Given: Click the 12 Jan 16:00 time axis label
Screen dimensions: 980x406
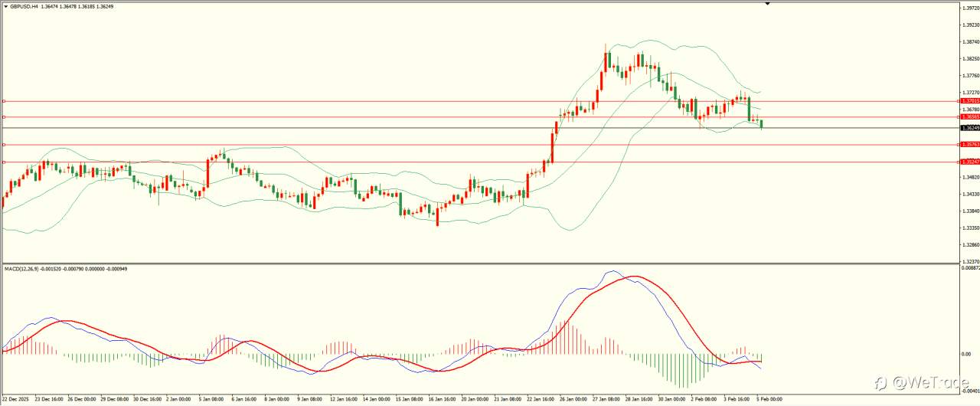Looking at the screenshot, I should click(x=345, y=399).
